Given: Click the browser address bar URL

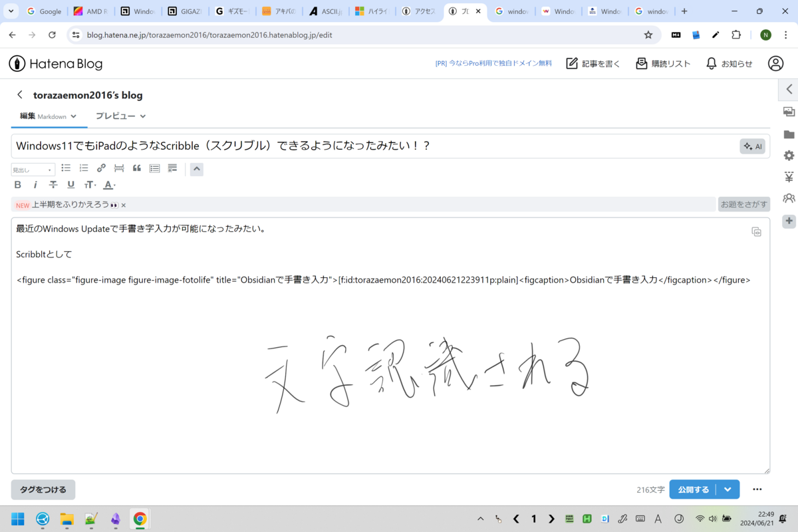Looking at the screenshot, I should click(x=209, y=35).
